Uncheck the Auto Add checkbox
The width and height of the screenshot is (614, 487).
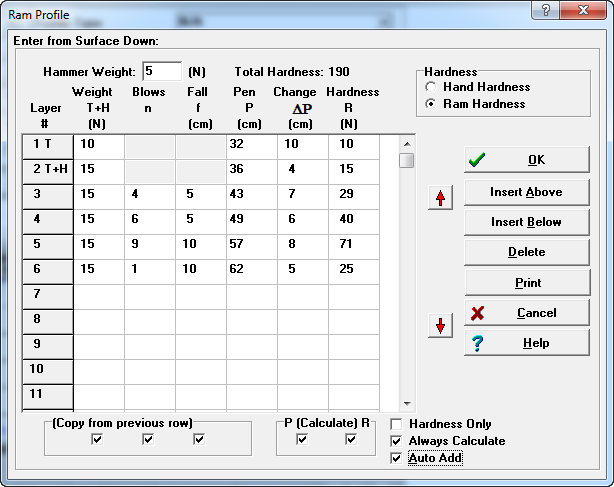[x=396, y=458]
